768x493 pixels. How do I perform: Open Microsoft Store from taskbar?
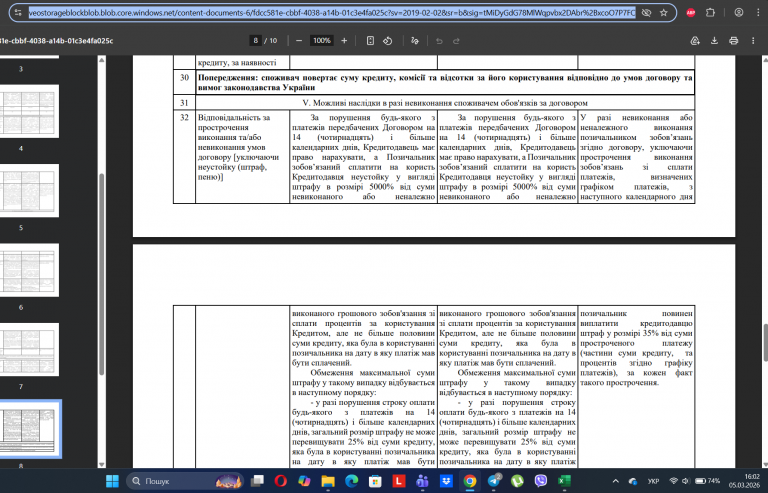[375, 481]
